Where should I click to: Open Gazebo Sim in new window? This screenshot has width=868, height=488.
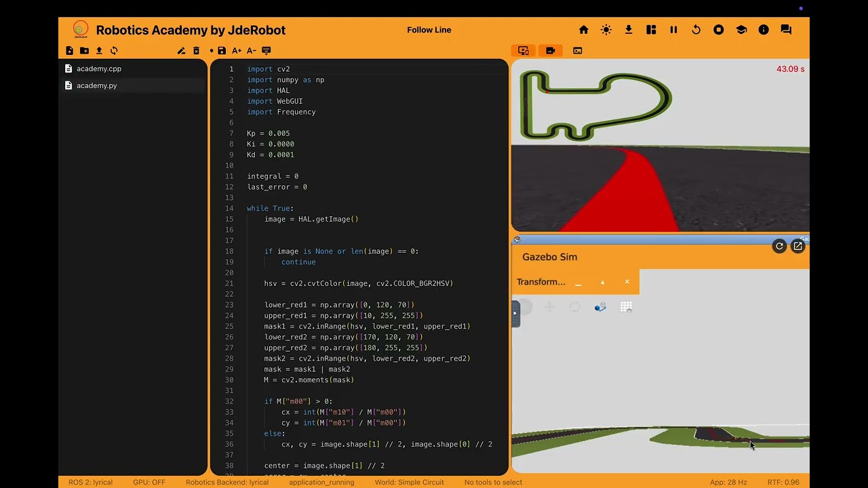(797, 247)
